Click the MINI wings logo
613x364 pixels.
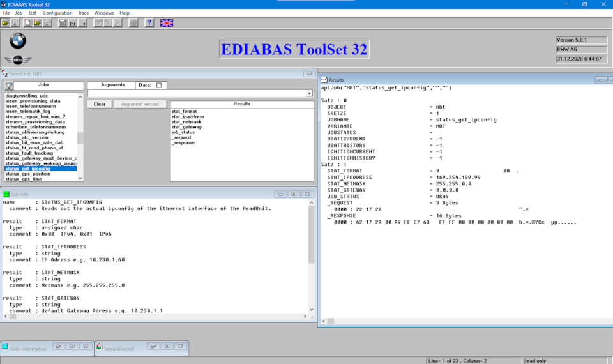tap(18, 60)
